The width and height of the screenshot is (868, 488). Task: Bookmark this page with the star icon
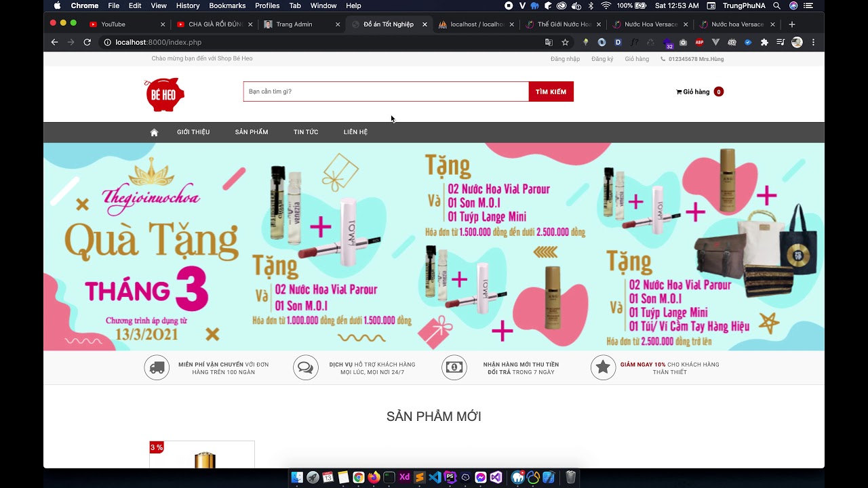click(x=565, y=42)
